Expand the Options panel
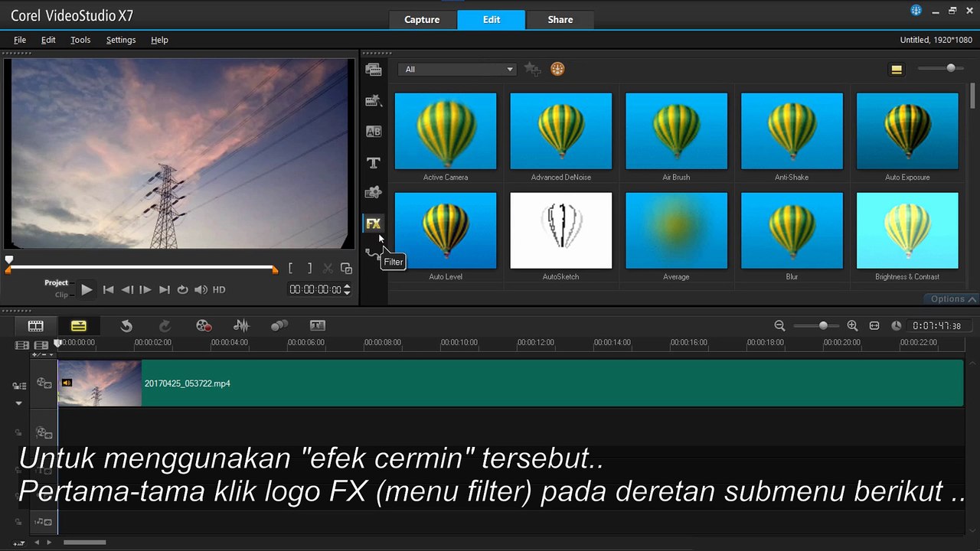This screenshot has width=980, height=551. coord(953,298)
